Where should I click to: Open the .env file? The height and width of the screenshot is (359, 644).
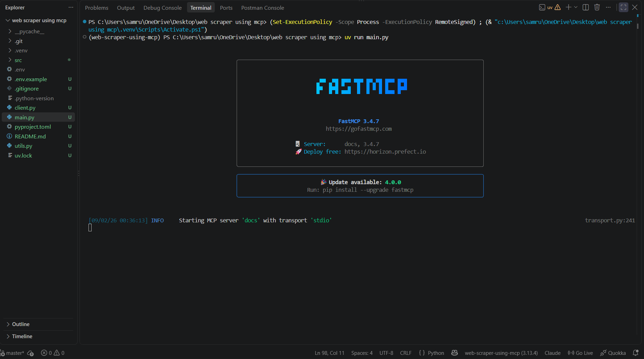[x=39, y=70]
